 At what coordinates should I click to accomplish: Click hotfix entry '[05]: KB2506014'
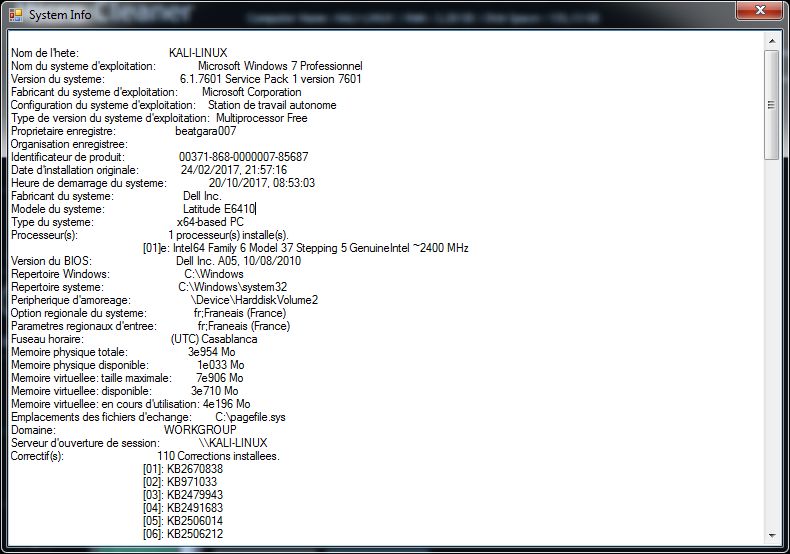[183, 521]
